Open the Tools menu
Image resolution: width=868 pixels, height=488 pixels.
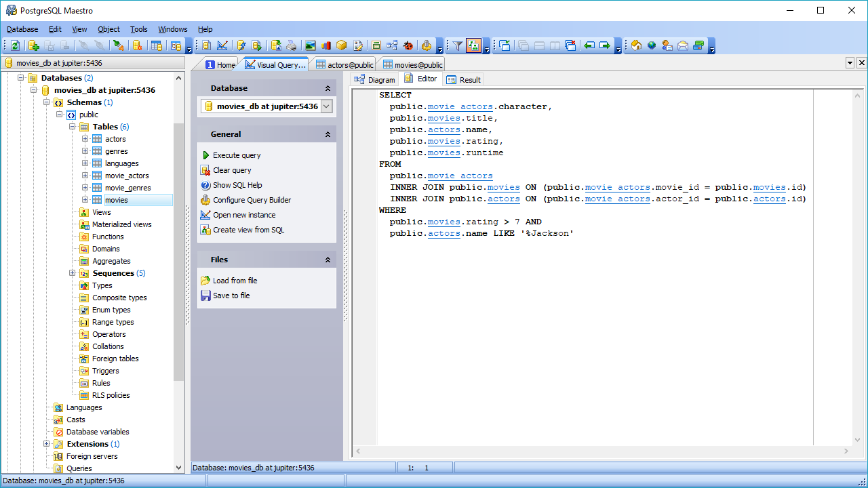pos(138,29)
